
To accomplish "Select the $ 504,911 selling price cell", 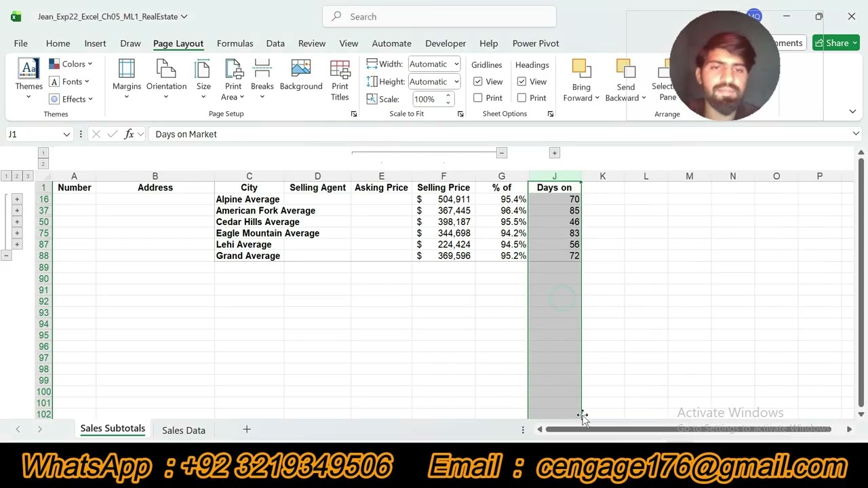I will click(x=443, y=199).
